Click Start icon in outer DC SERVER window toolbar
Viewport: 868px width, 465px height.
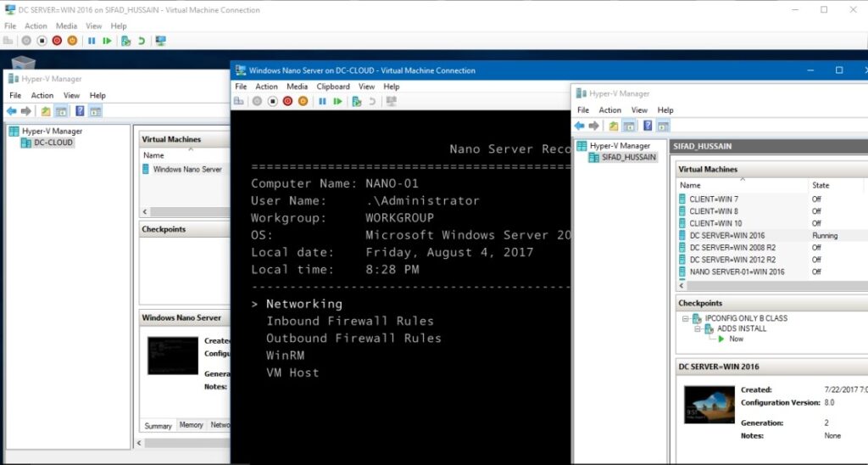point(26,41)
